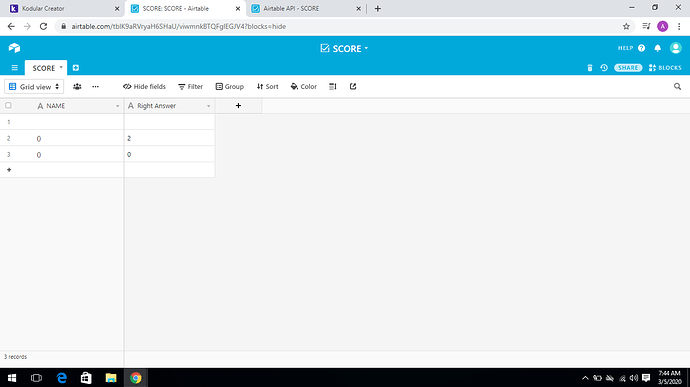Open the view more options ellipsis
The image size is (690, 387).
pos(95,87)
